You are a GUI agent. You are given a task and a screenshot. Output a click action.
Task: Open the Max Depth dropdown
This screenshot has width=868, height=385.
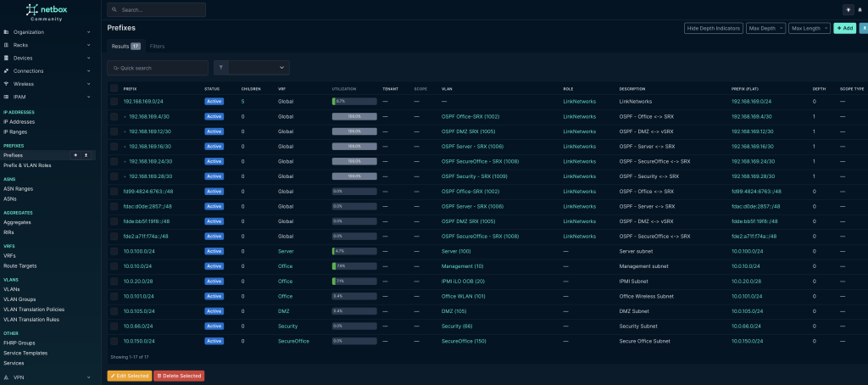(765, 28)
